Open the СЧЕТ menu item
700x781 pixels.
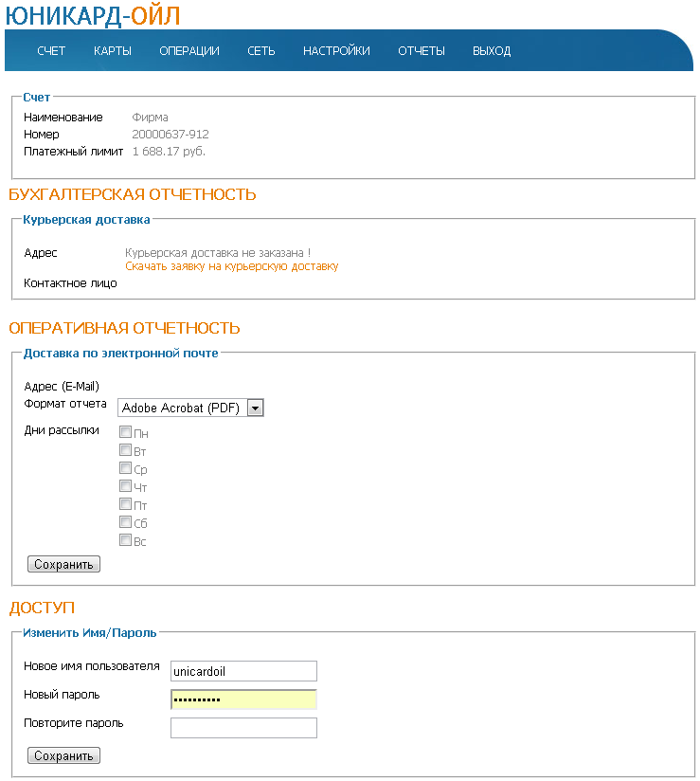point(51,51)
